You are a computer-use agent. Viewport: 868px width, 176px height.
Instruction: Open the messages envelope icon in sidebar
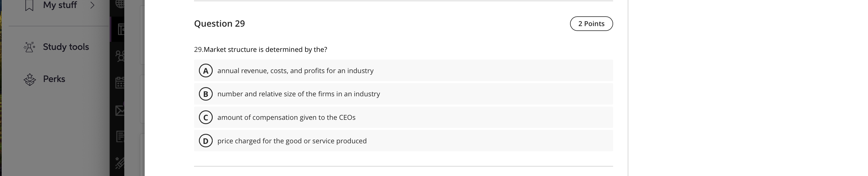[120, 110]
